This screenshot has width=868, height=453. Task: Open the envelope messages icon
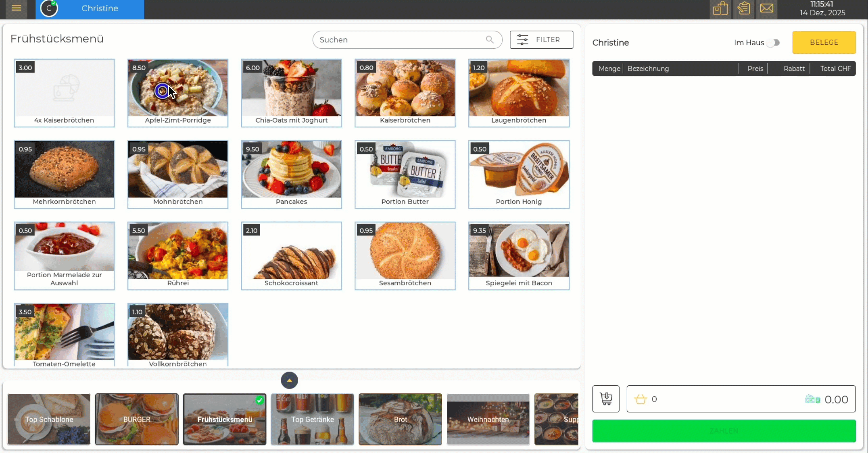[766, 8]
